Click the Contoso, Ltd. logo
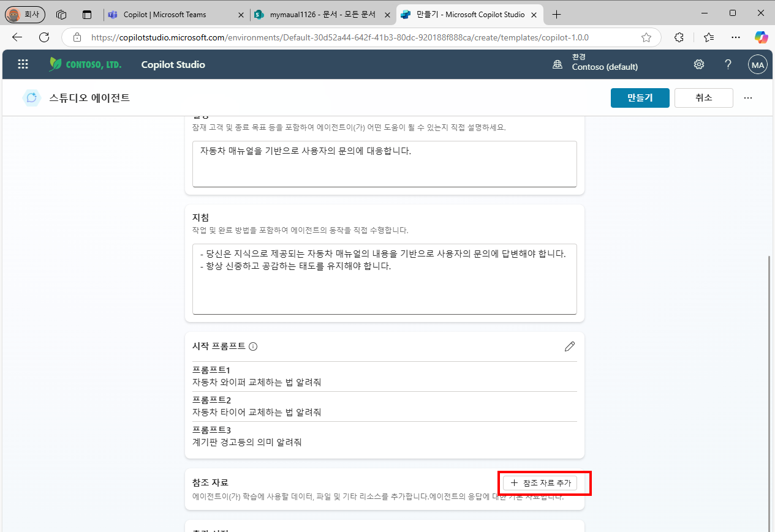This screenshot has height=532, width=775. (85, 64)
